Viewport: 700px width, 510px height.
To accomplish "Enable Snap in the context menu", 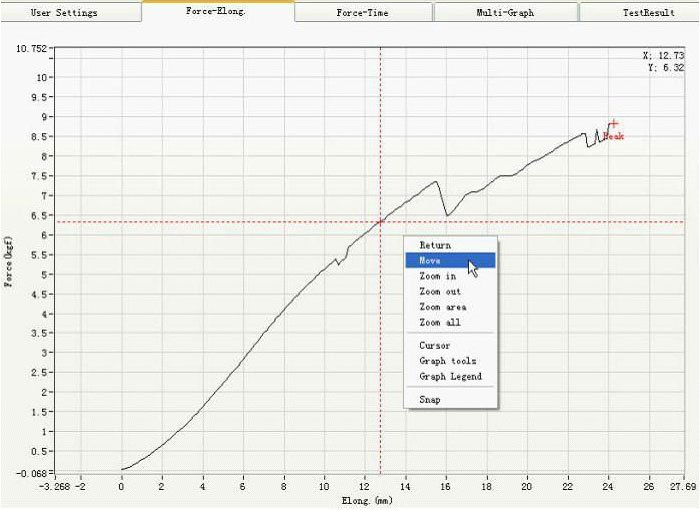I will pos(429,400).
